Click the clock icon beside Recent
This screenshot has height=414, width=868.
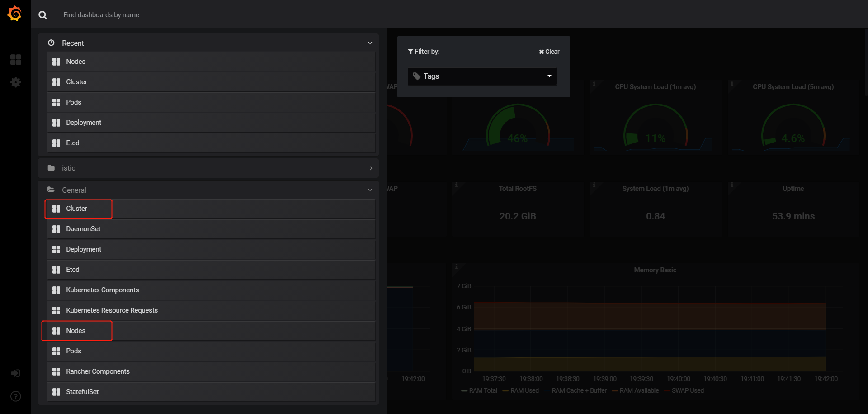[x=51, y=43]
